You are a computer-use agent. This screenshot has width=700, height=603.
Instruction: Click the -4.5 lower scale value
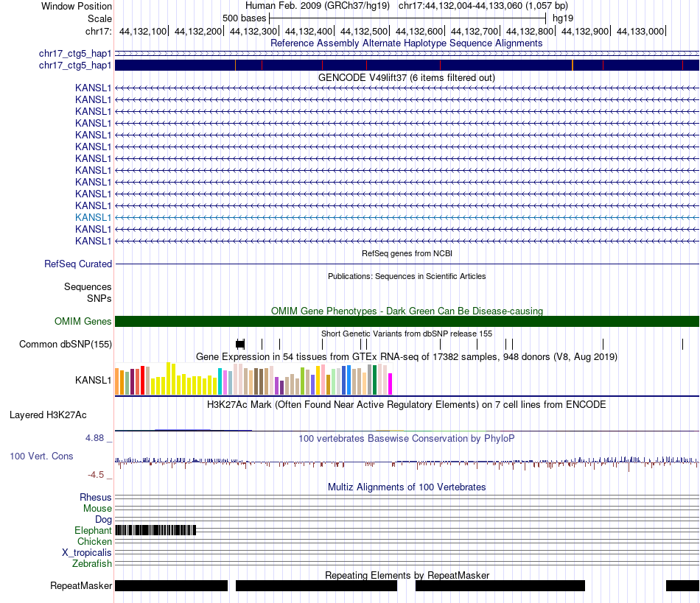point(96,475)
